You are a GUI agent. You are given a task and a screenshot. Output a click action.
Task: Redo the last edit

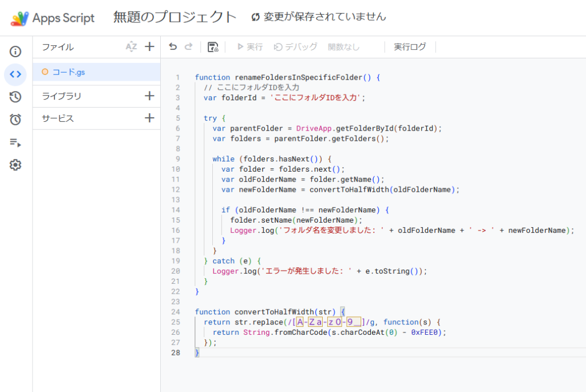[189, 47]
